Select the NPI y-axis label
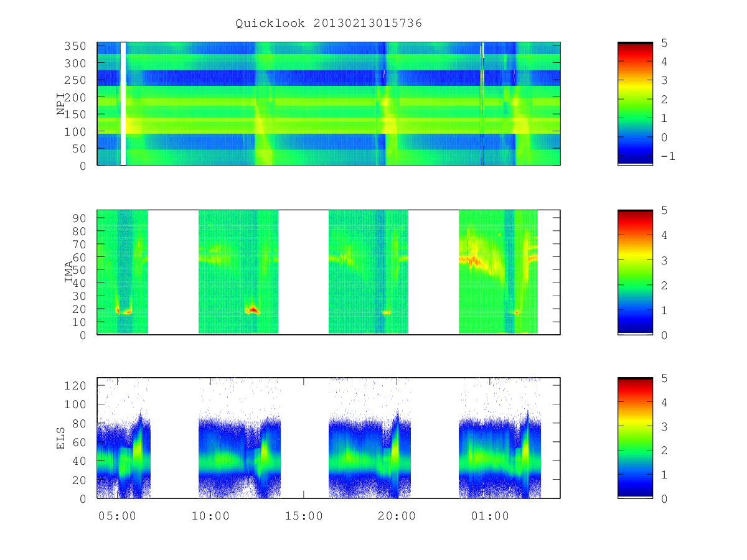 tap(61, 104)
